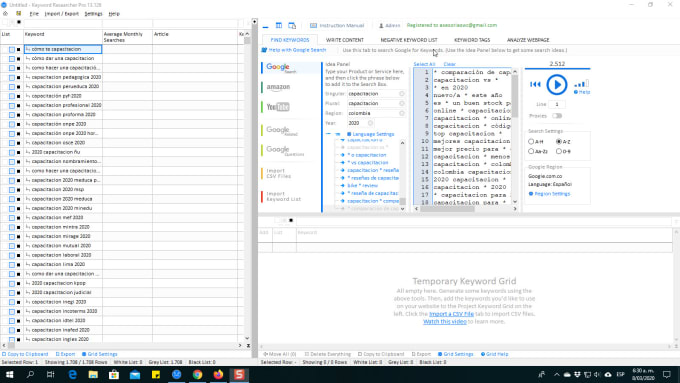680x383 pixels.
Task: Open Google Chrome from taskbar
Action: coord(197,374)
